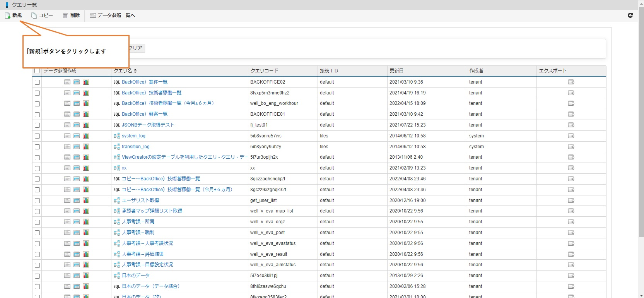The image size is (644, 298).
Task: Click the refresh icon at top right
Action: (x=630, y=15)
